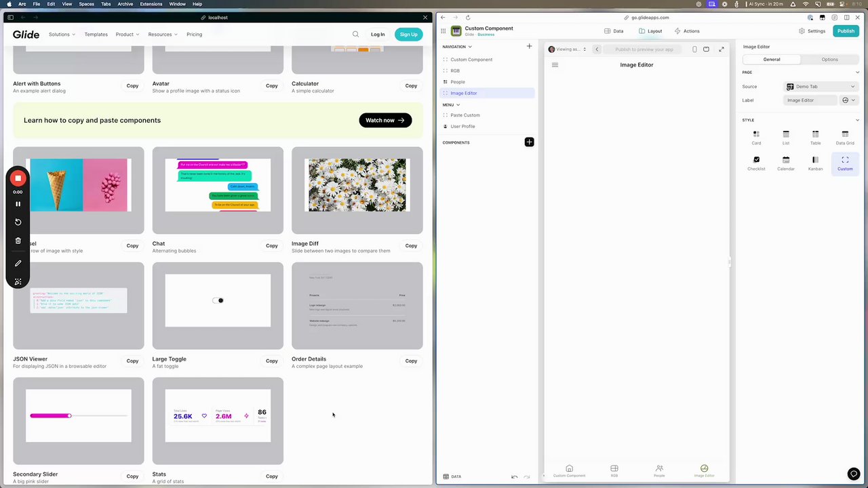This screenshot has width=868, height=488.
Task: Pick the Kanban style
Action: pos(815,163)
